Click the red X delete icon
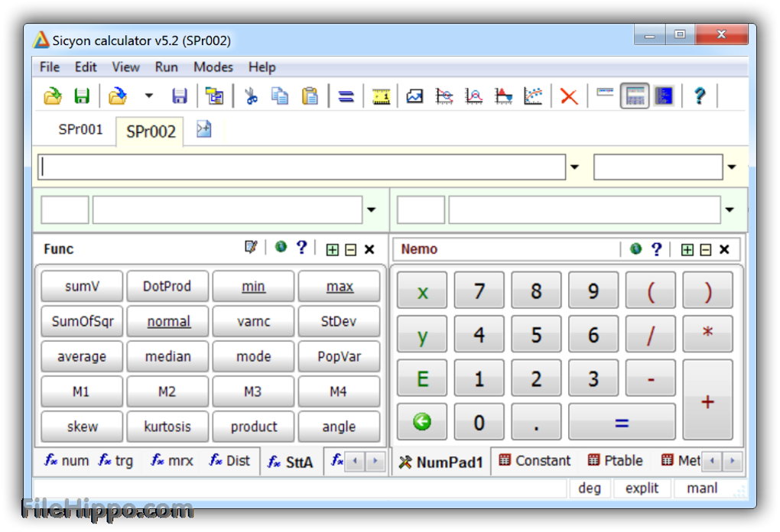This screenshot has height=532, width=780. pos(568,96)
